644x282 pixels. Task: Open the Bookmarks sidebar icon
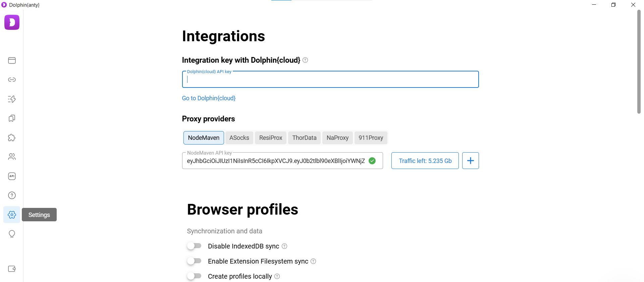[12, 118]
